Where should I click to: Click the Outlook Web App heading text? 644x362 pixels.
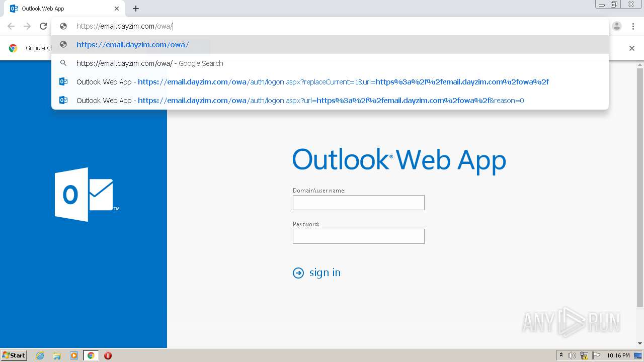[x=399, y=161]
